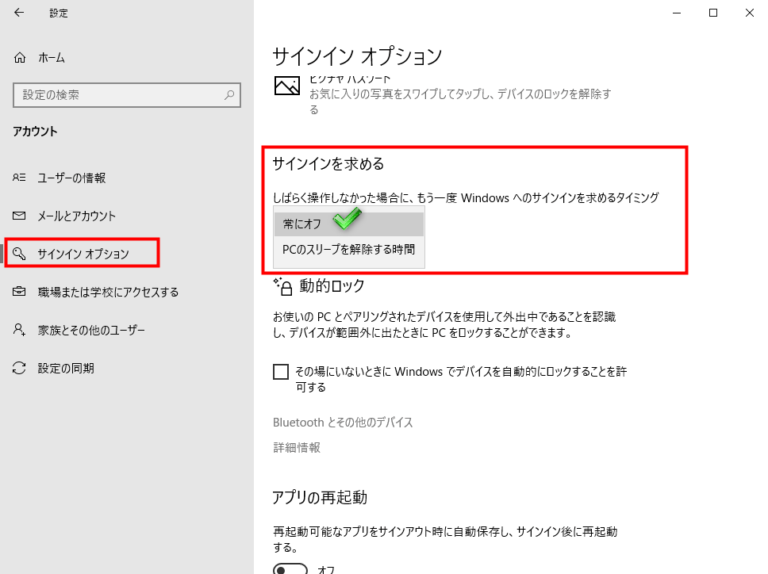768x574 pixels.
Task: Click the mail envelope icon
Action: tap(19, 216)
